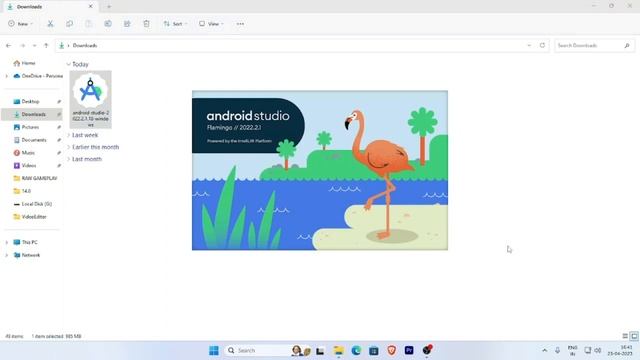Open the New item dropdown
The image size is (640, 360).
[20, 24]
